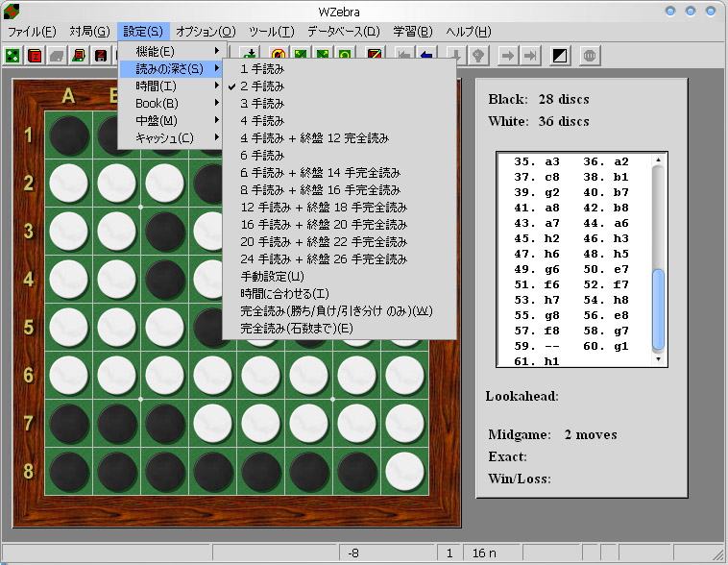Open the オプション(O) menu
The width and height of the screenshot is (728, 565).
point(206,32)
